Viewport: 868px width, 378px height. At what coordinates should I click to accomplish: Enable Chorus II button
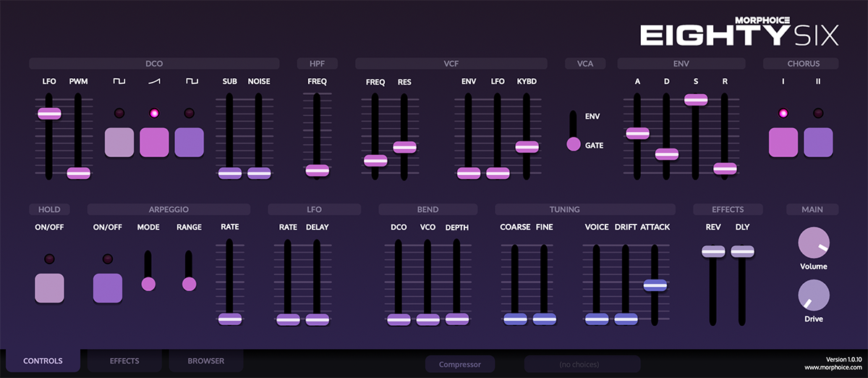point(818,142)
